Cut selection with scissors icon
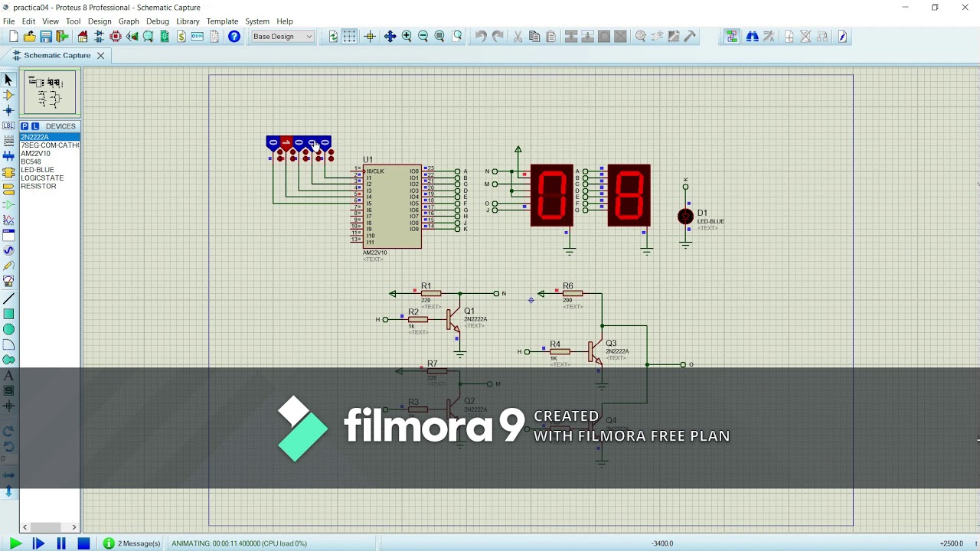980x551 pixels. pos(518,37)
